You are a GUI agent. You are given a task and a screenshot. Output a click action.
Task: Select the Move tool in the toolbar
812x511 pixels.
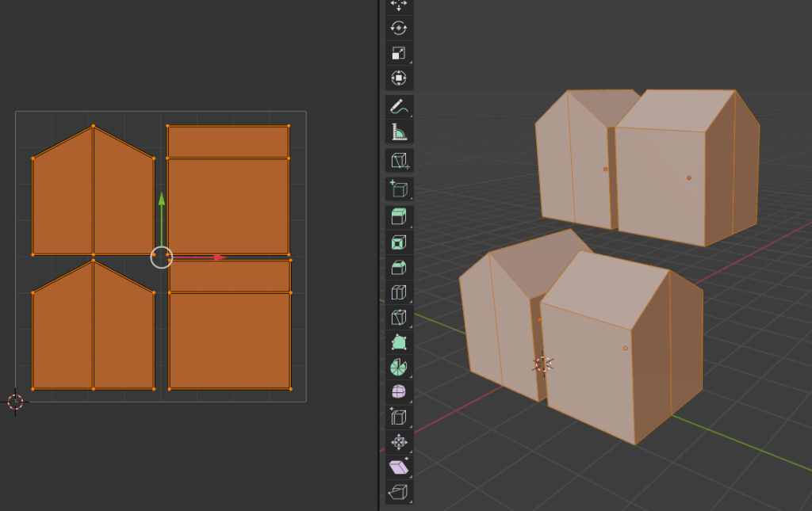[x=399, y=6]
